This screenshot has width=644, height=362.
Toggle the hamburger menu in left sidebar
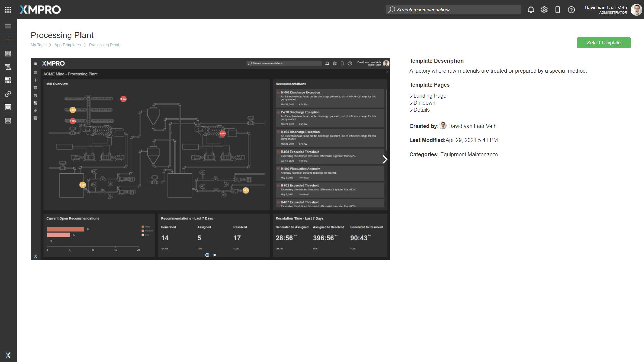click(8, 26)
